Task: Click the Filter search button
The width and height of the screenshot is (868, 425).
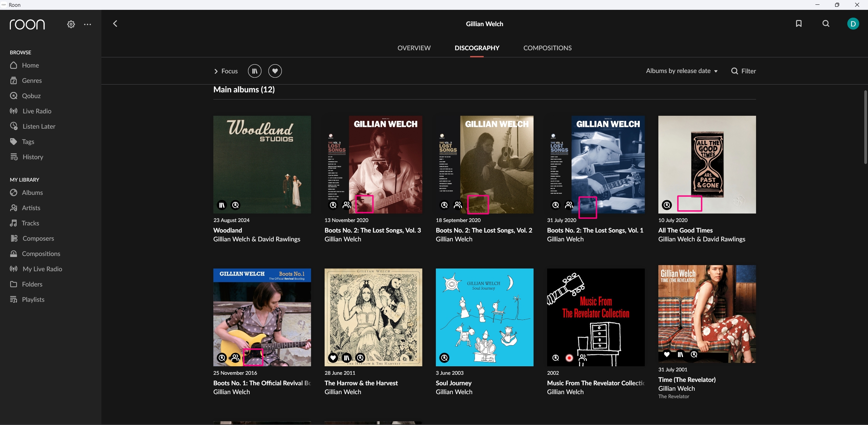Action: (x=744, y=71)
